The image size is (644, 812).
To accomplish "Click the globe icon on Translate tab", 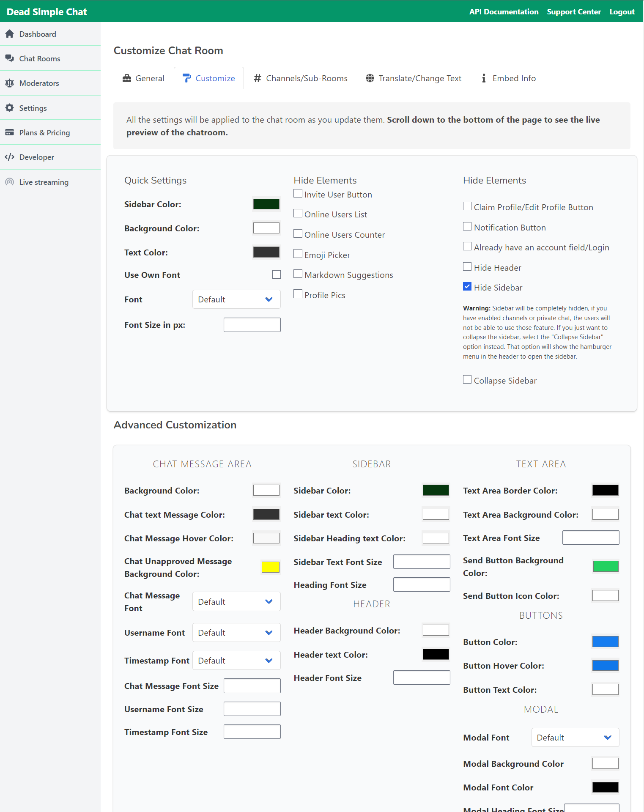I will 370,78.
